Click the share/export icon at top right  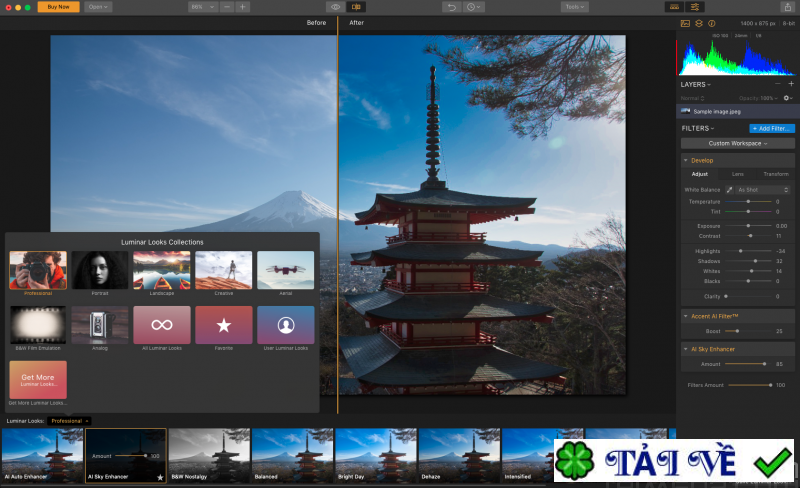click(788, 7)
